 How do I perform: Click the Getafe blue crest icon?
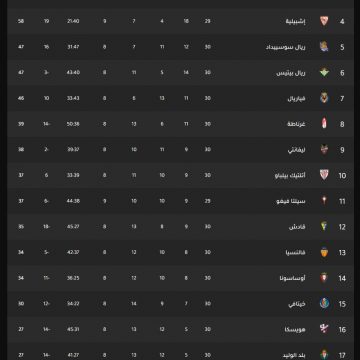[x=324, y=303]
